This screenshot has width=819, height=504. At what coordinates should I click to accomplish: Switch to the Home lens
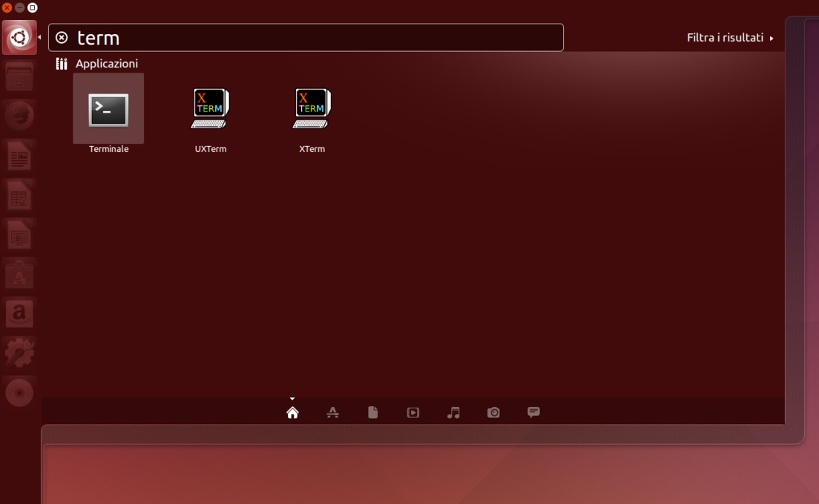tap(292, 413)
